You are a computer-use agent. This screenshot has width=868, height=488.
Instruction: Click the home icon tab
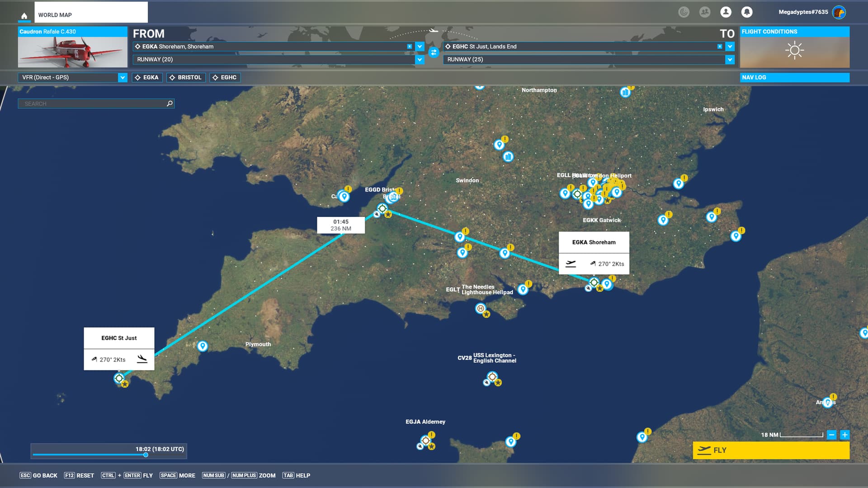coord(24,15)
